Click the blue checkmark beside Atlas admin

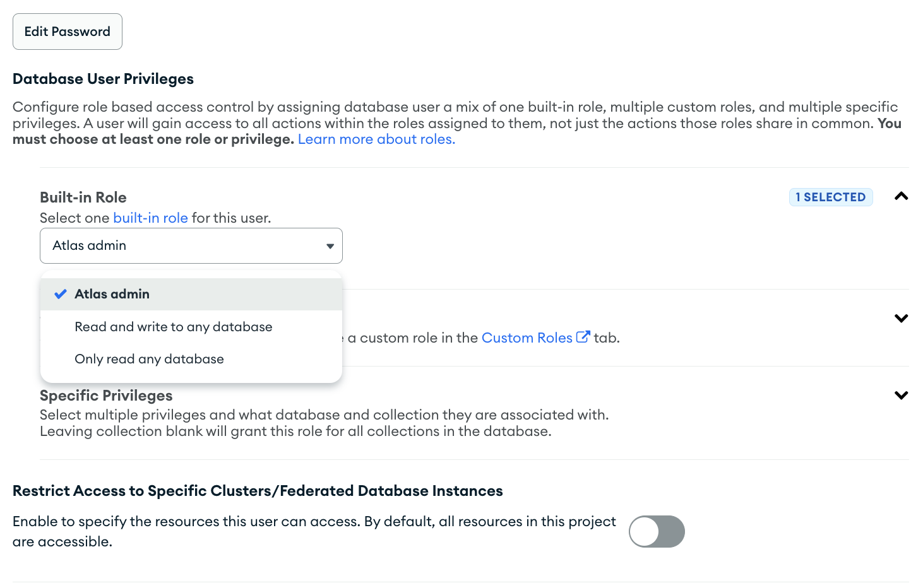click(x=61, y=295)
